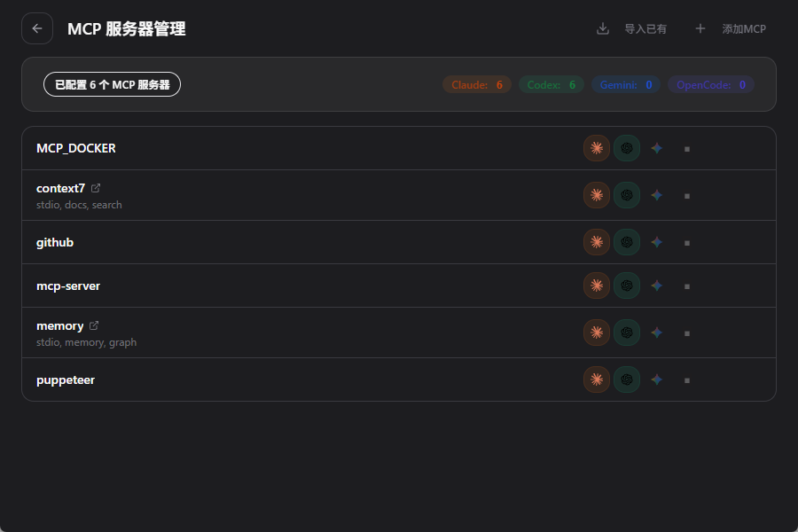Screen dimensions: 798x532
Task: Toggle Gemini star icon for mcp-server
Action: (x=656, y=286)
